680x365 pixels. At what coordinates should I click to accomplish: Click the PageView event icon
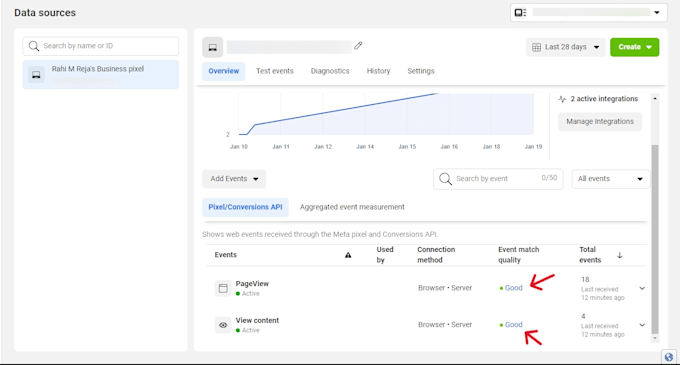point(223,288)
